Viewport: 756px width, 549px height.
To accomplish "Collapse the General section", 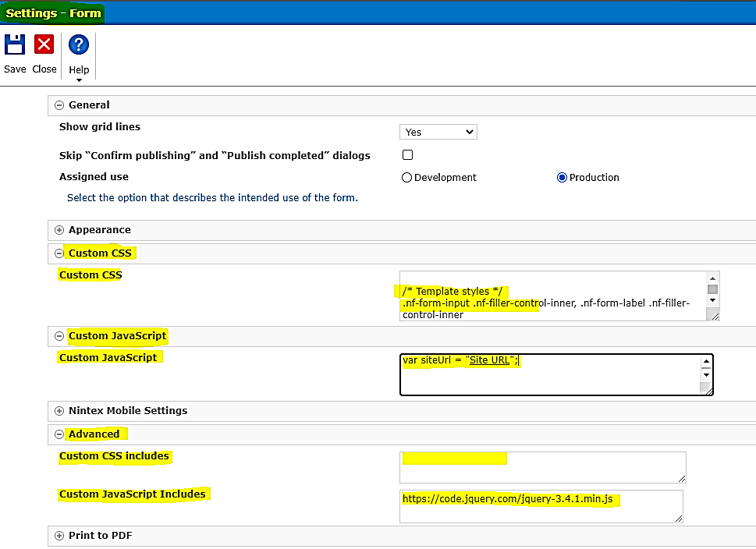I will tap(59, 104).
